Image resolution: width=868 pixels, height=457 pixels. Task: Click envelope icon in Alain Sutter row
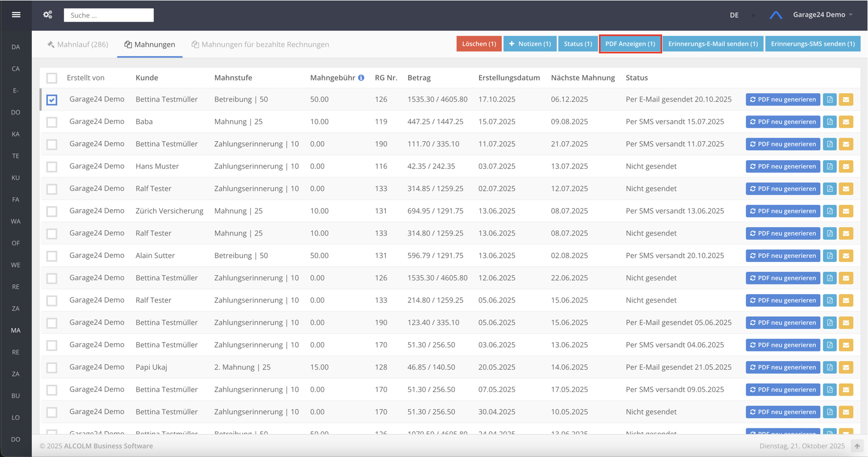click(846, 256)
